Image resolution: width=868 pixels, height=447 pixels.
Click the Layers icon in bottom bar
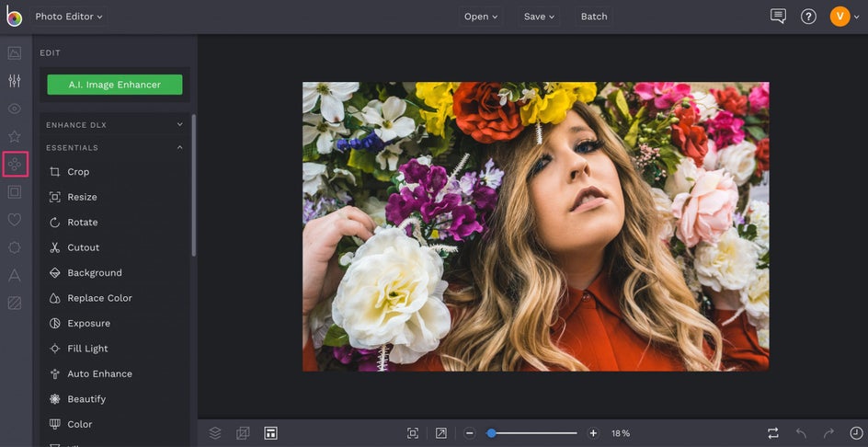[215, 433]
